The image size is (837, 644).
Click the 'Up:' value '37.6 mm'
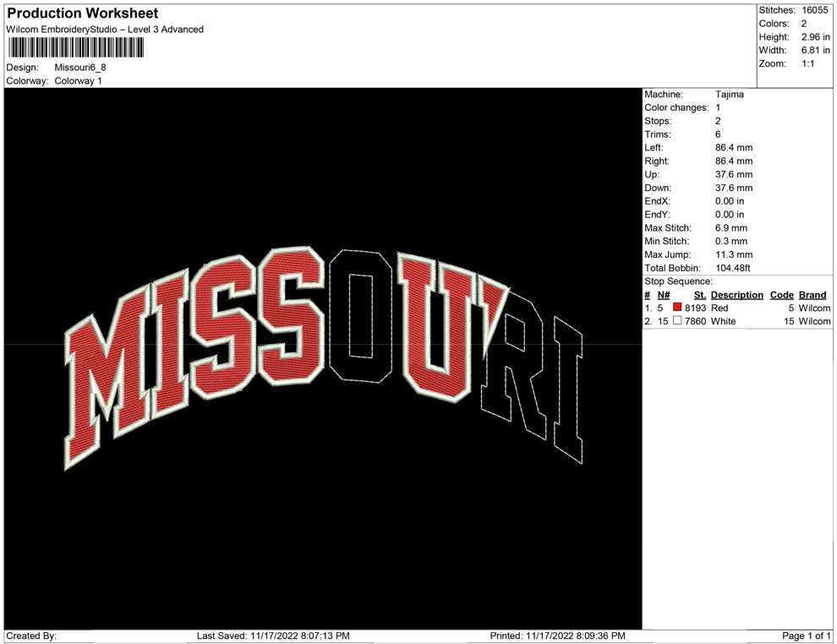(734, 174)
